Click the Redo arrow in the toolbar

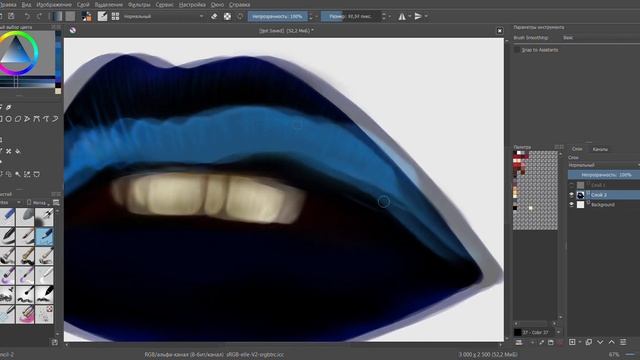click(x=39, y=16)
